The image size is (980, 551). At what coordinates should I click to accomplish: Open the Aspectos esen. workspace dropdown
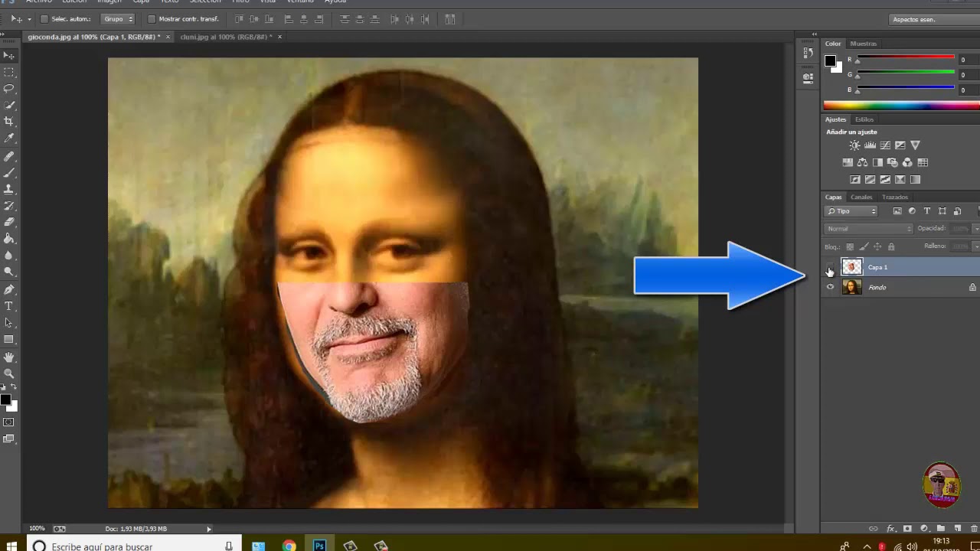click(933, 19)
